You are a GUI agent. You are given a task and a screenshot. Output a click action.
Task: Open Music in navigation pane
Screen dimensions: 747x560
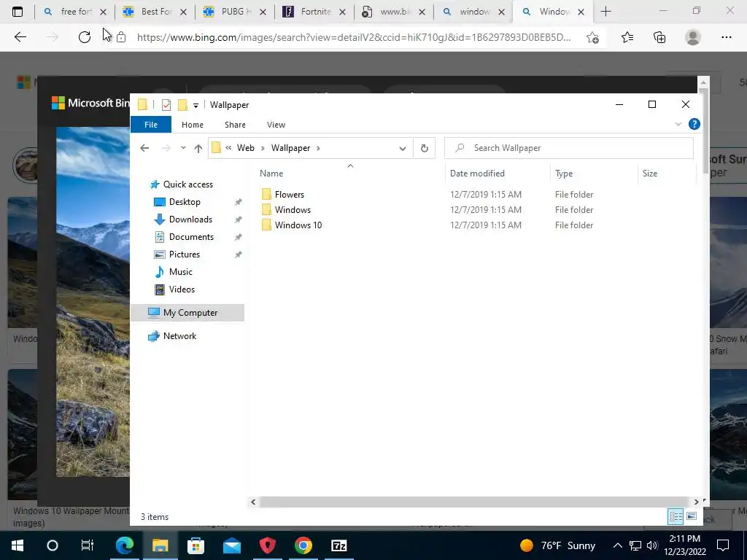point(181,272)
